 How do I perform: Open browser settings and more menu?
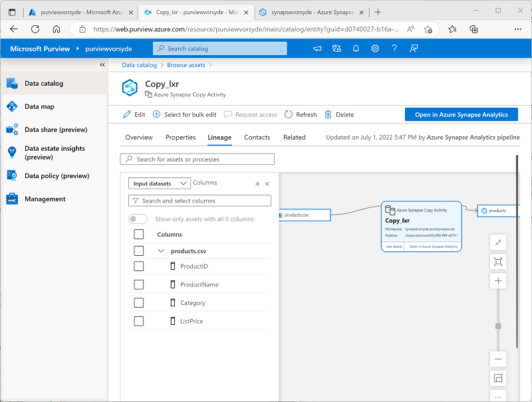pyautogui.click(x=518, y=29)
